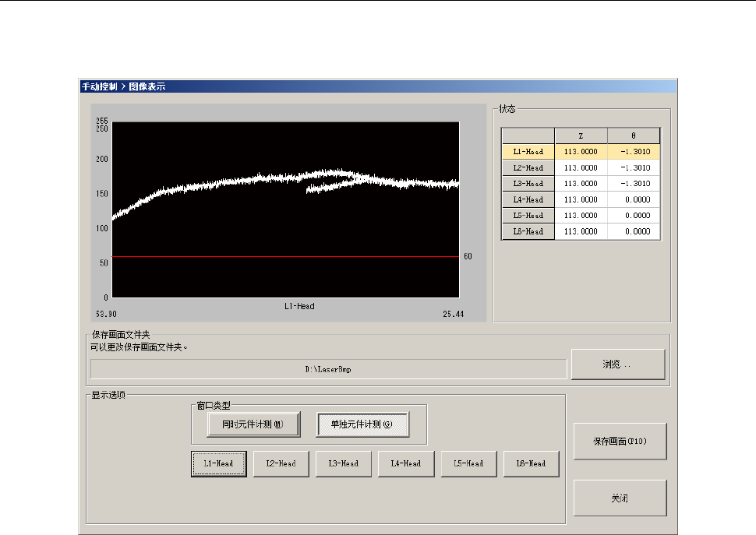Screen dimensions: 756x535
Task: Click the L6-Head display button
Action: pyautogui.click(x=532, y=463)
